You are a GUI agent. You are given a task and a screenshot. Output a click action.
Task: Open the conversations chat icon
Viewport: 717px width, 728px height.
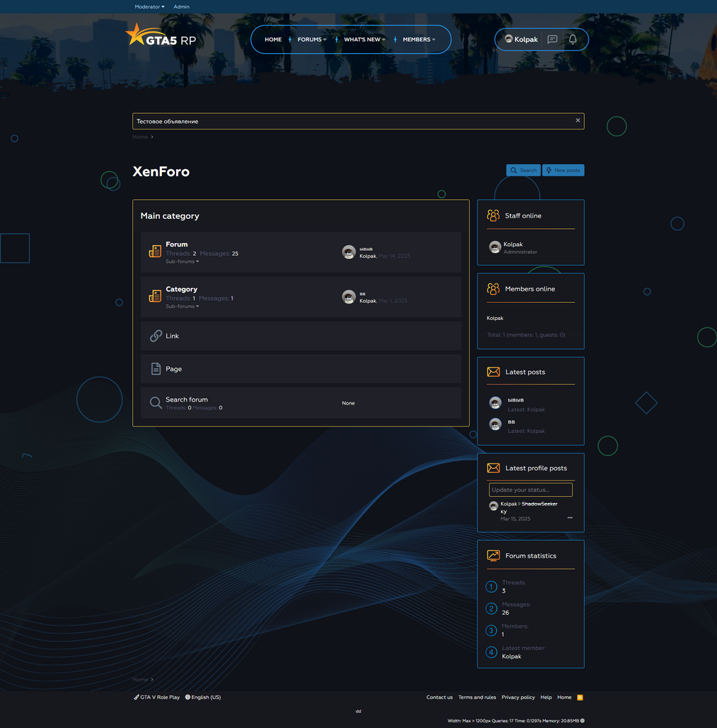coord(552,40)
